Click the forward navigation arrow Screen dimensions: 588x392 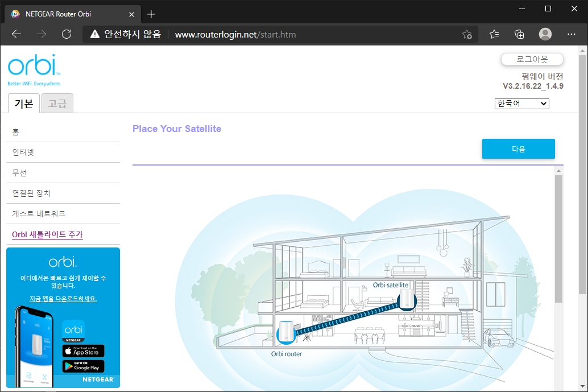click(42, 35)
